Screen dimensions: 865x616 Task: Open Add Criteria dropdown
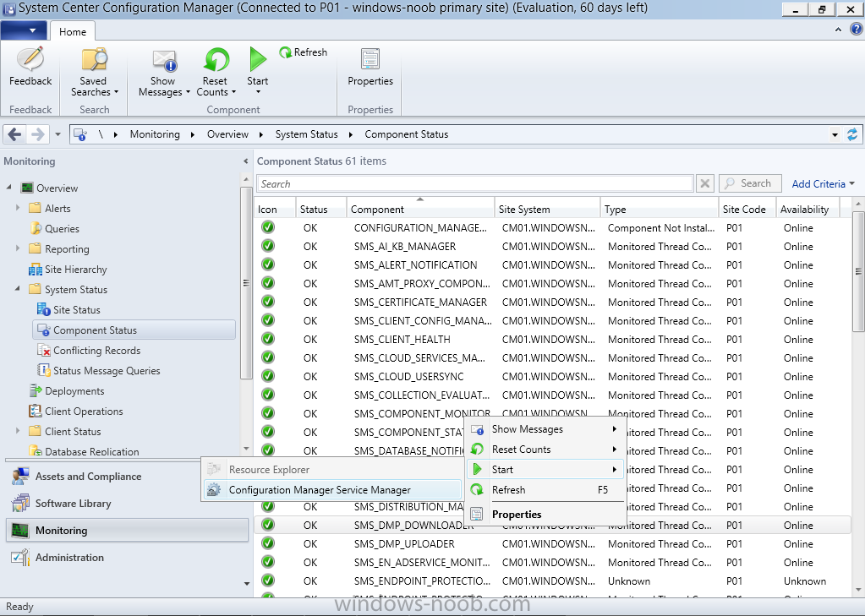[x=823, y=183]
